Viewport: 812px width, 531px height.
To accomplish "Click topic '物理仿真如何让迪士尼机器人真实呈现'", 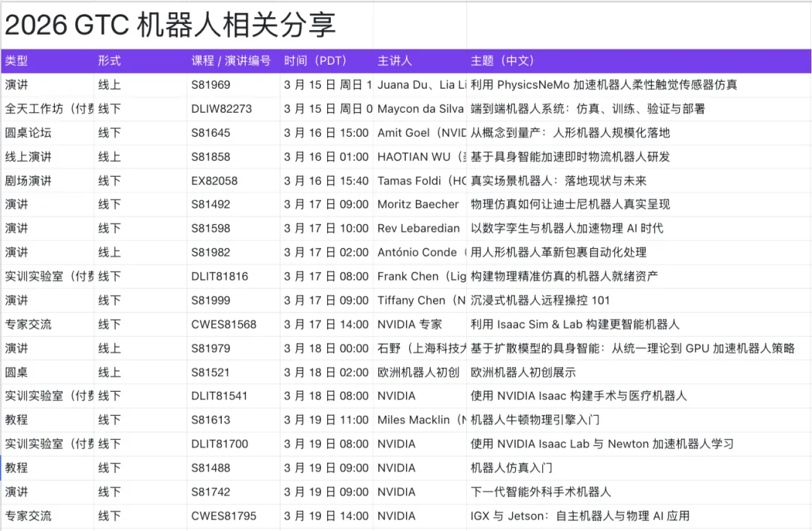I will (570, 204).
